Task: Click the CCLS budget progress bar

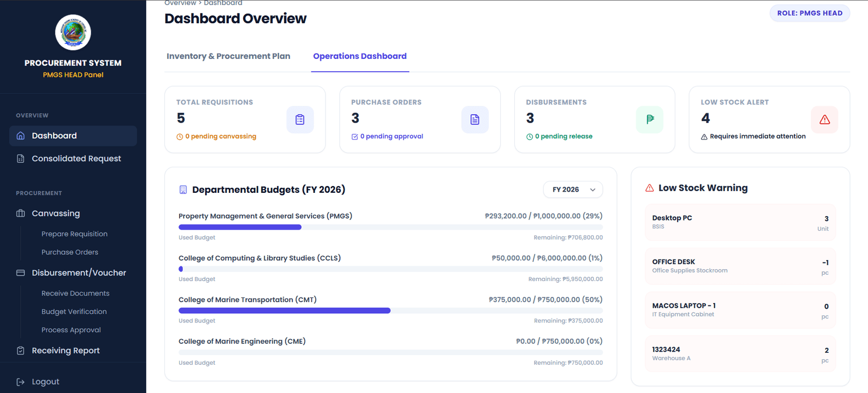Action: [390, 269]
